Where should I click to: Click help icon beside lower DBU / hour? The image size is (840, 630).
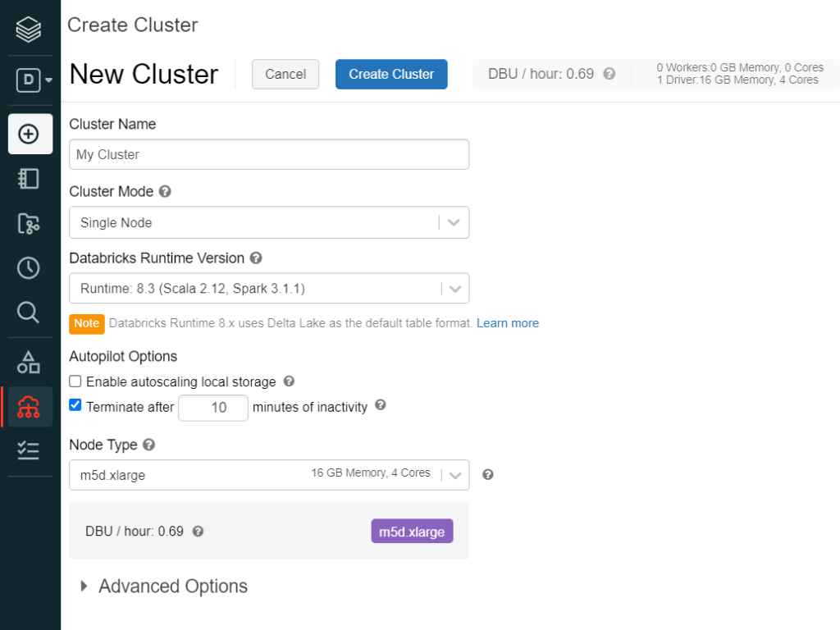(x=198, y=532)
